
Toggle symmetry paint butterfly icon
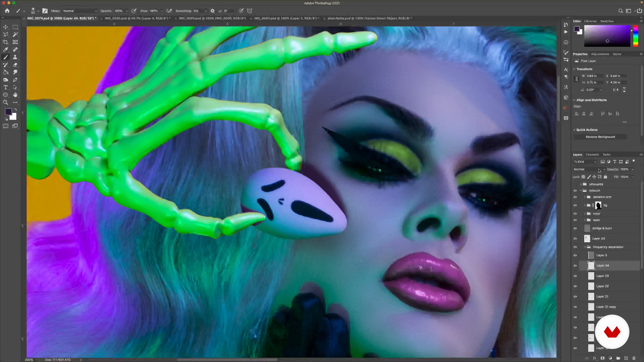(x=250, y=11)
